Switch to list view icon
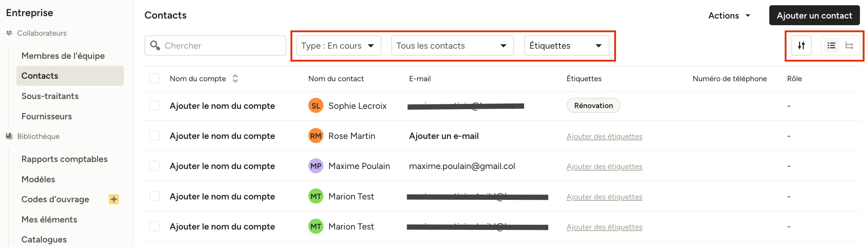868x247 pixels. click(831, 45)
